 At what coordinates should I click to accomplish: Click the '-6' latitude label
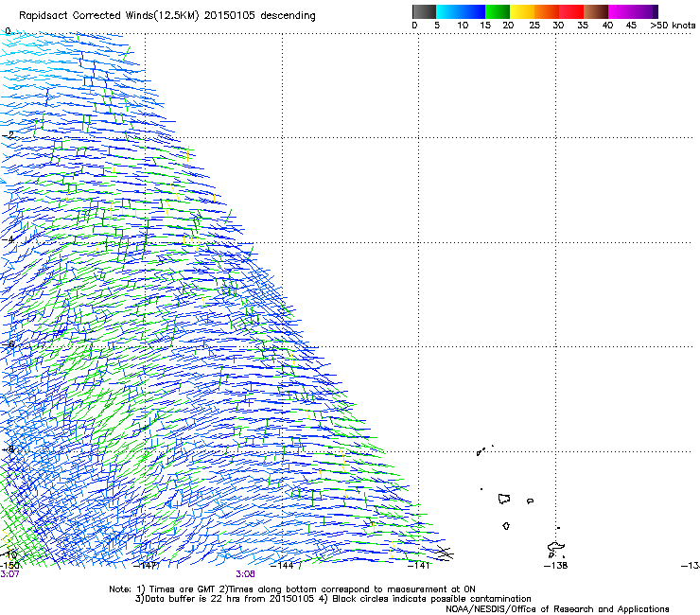coord(8,344)
